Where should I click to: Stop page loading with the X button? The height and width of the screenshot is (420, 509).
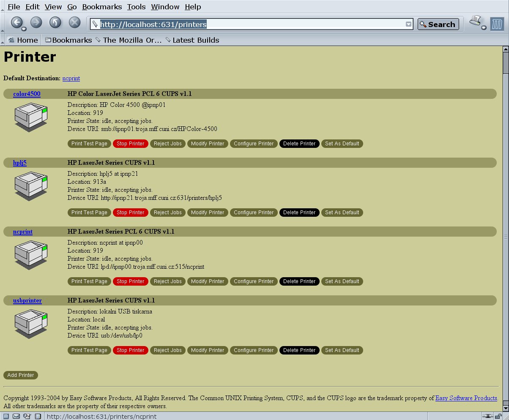(75, 22)
